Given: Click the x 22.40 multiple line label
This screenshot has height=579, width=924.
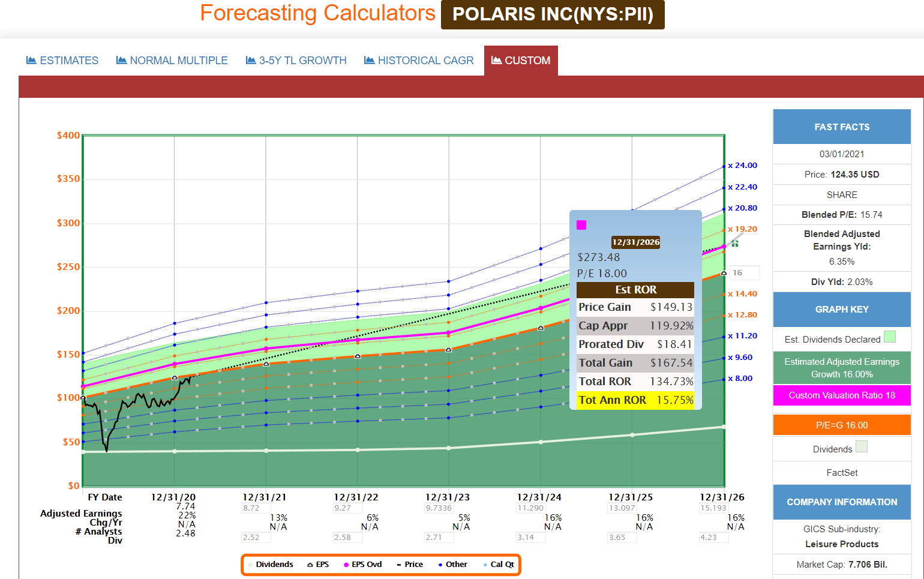Looking at the screenshot, I should 743,187.
